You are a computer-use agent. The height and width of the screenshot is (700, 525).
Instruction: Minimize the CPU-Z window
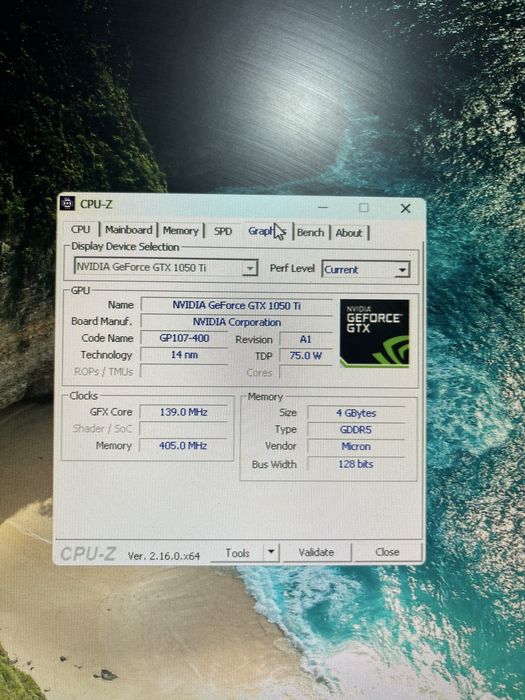[x=323, y=207]
